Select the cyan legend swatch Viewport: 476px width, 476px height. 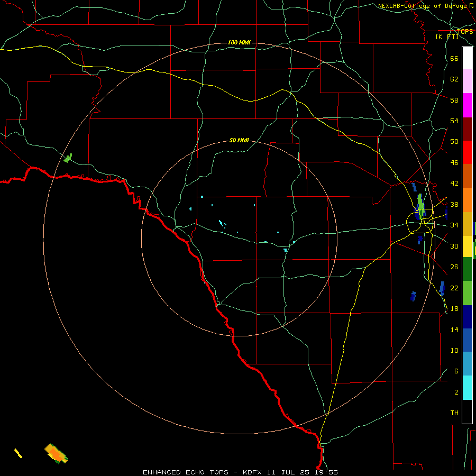pyautogui.click(x=467, y=388)
